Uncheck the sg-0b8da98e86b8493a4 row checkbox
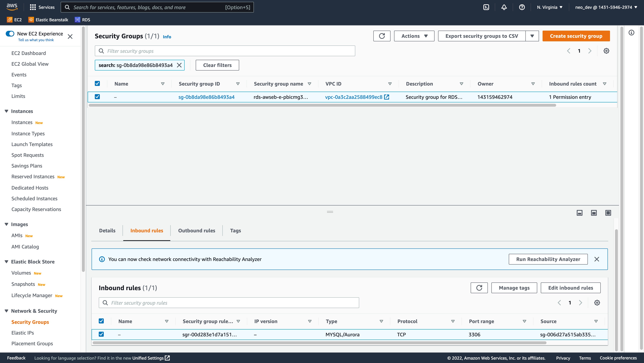Screen dimensions: 644x363 click(x=97, y=96)
